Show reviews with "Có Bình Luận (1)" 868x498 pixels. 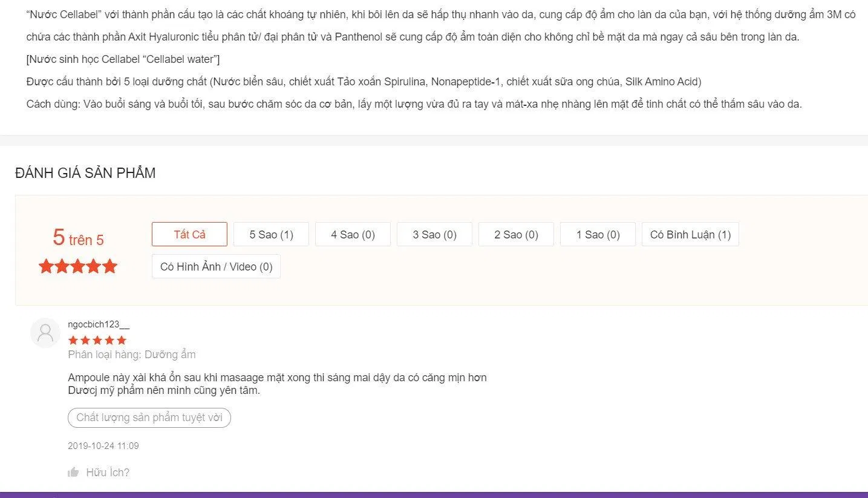[x=690, y=234]
